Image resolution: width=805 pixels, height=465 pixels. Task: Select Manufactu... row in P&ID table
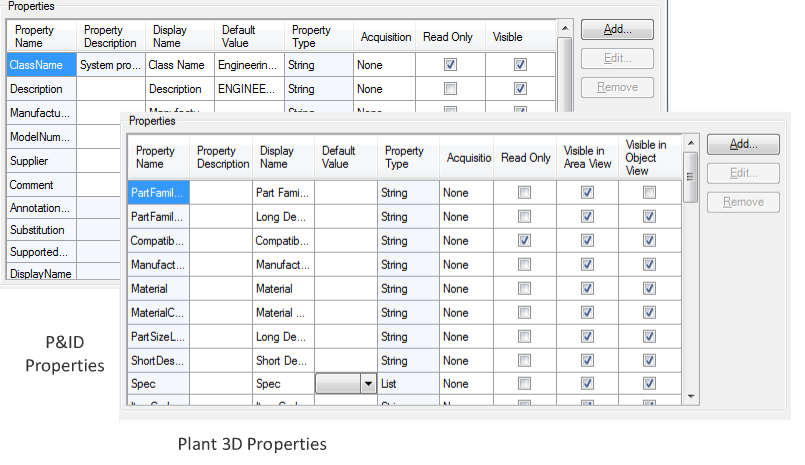pos(42,113)
